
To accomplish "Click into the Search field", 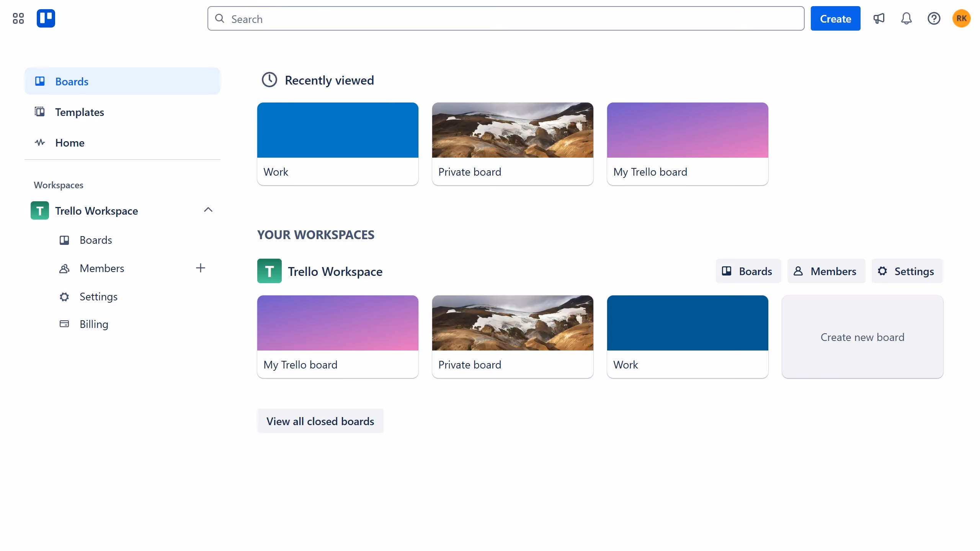I will [x=506, y=18].
